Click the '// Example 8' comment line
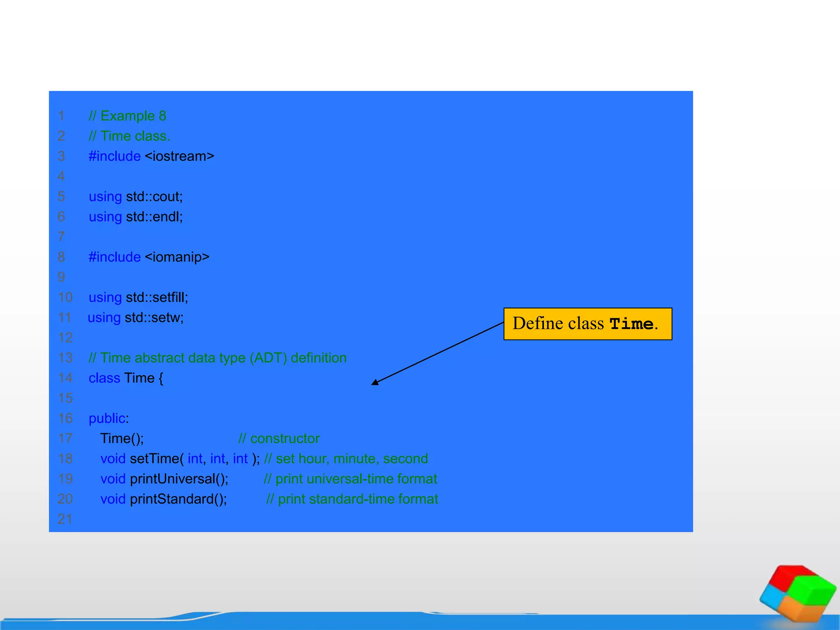Screen dimensions: 840x630 pos(128,116)
